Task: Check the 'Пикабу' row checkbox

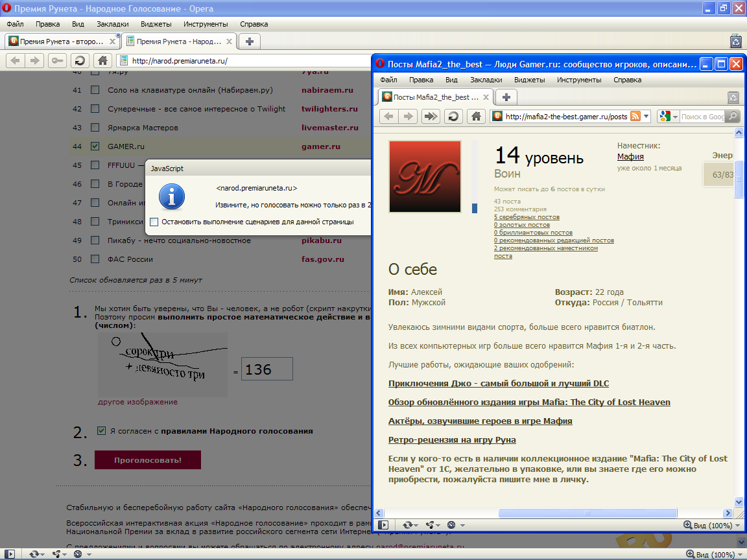Action: pyautogui.click(x=95, y=240)
